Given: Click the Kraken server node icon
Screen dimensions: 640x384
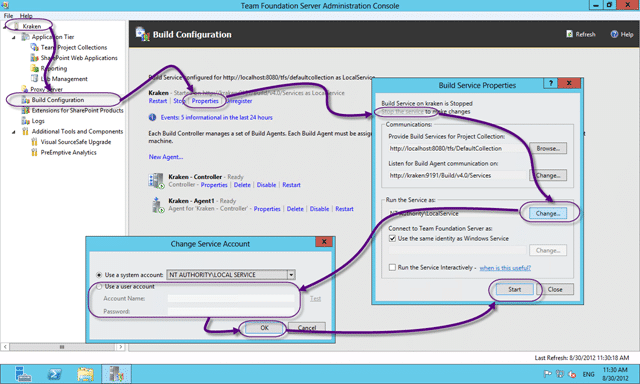Looking at the screenshot, I should (16, 26).
